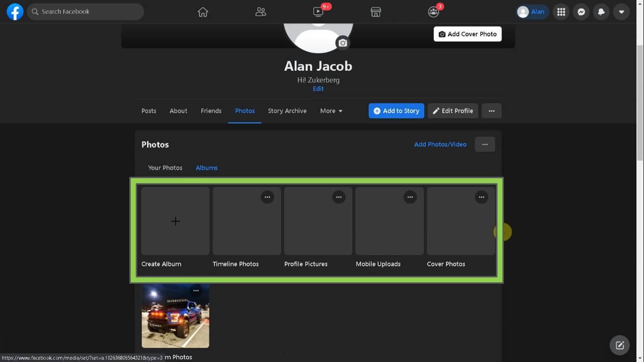644x362 pixels.
Task: Switch to the Friends tab
Action: click(x=211, y=111)
